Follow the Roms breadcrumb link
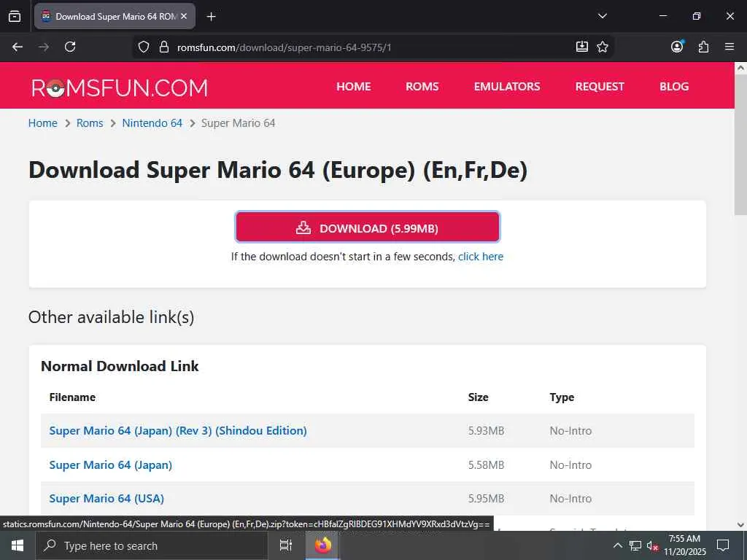747x560 pixels. coord(90,122)
